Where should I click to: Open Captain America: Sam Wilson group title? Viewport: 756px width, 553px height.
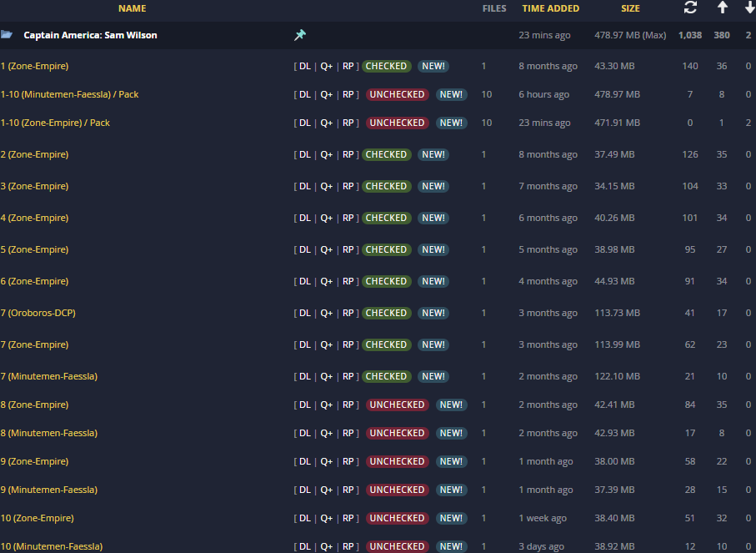[x=90, y=35]
